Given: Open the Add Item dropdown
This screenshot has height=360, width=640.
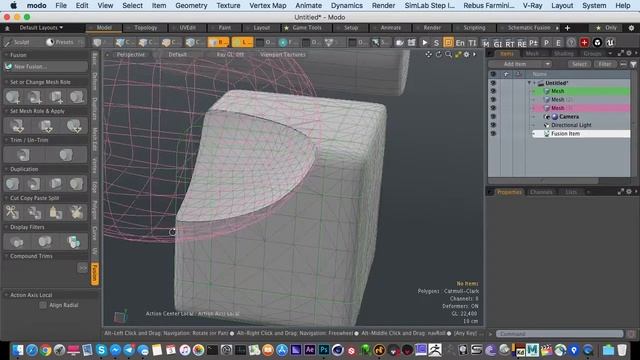Looking at the screenshot, I should coord(520,64).
